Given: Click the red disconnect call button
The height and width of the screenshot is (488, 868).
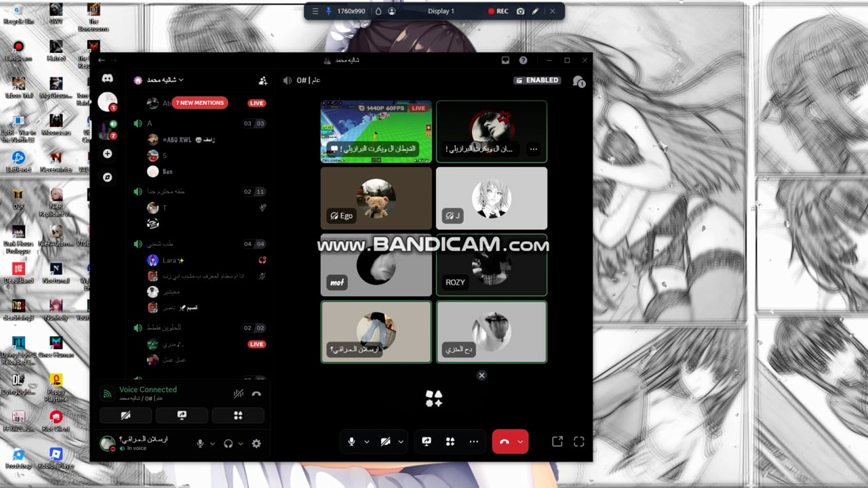Looking at the screenshot, I should coord(504,441).
